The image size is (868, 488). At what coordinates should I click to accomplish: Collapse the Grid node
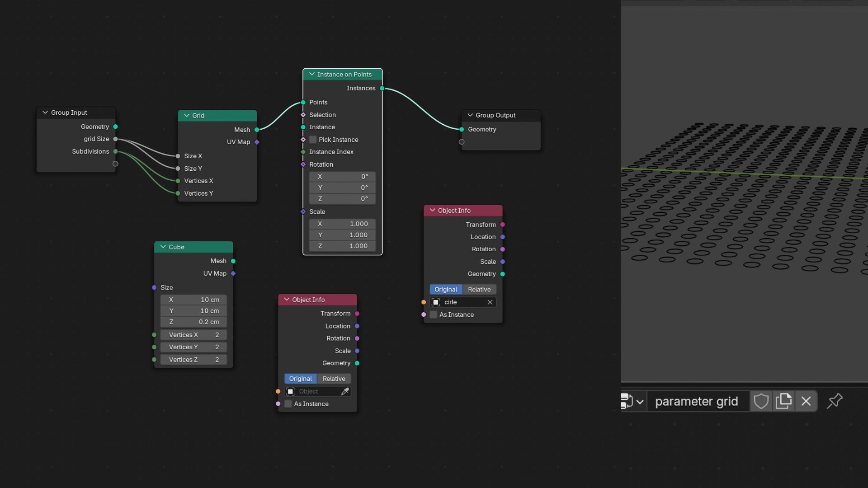[x=187, y=116]
